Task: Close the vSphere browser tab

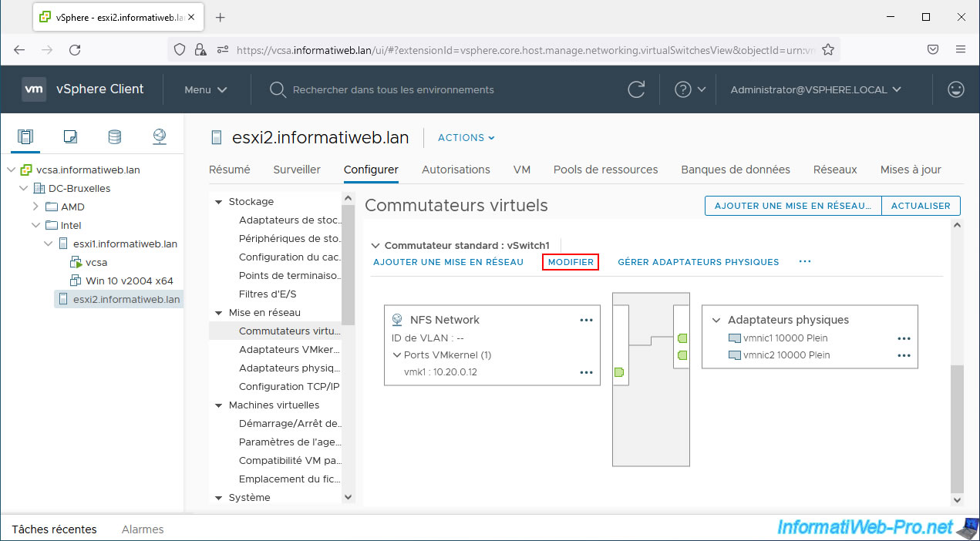Action: (x=192, y=17)
